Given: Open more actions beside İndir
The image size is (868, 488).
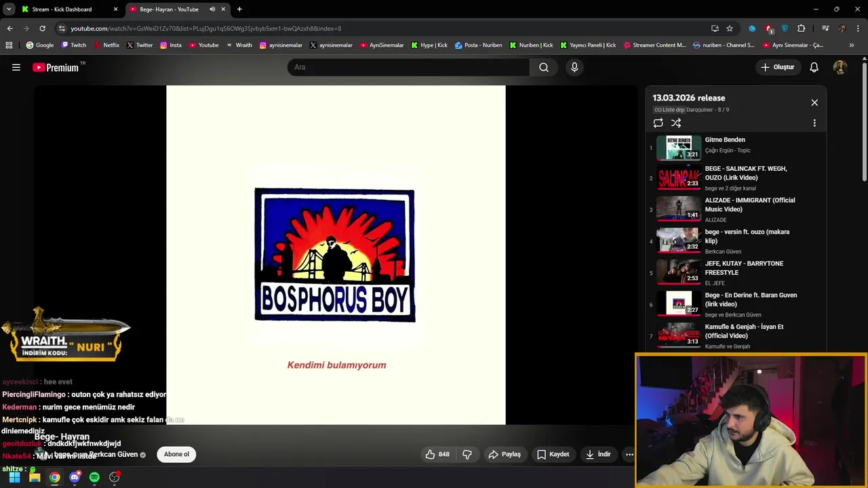Looking at the screenshot, I should click(629, 454).
